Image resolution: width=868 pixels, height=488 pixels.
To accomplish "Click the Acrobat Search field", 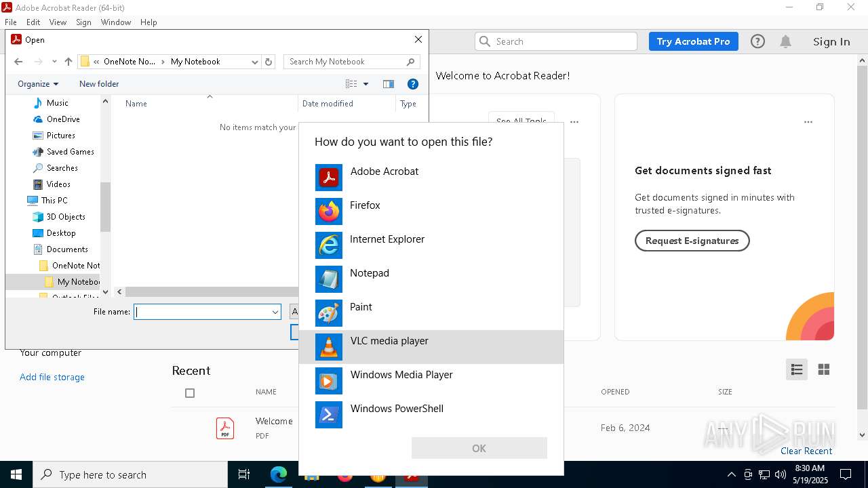I will click(556, 41).
